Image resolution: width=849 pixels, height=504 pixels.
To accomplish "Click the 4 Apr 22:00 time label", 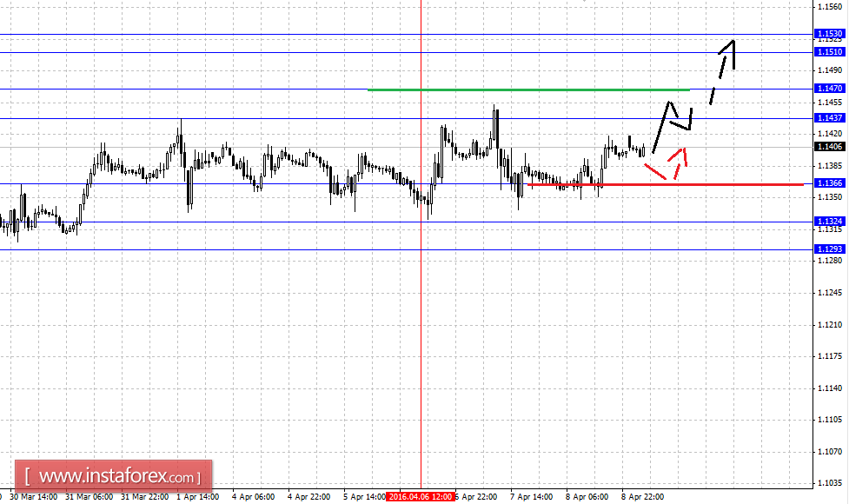I will point(308,496).
